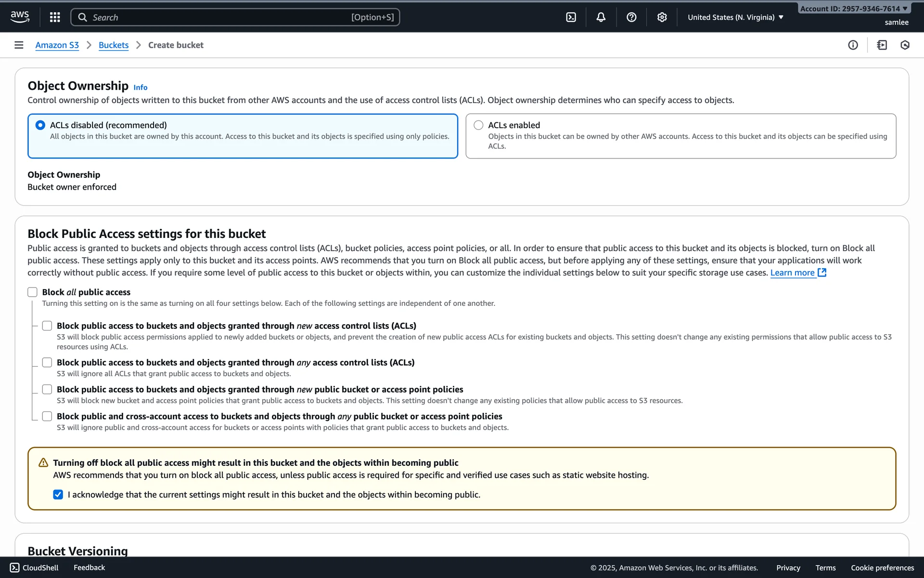This screenshot has width=924, height=578.
Task: Check Block all public access
Action: (32, 292)
